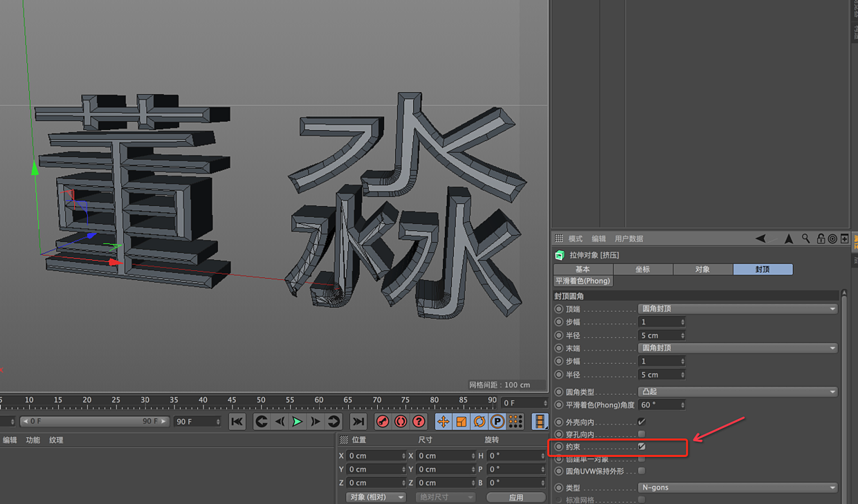Click the current frame 0 F field
Image resolution: width=858 pixels, height=504 pixels.
[x=524, y=402]
